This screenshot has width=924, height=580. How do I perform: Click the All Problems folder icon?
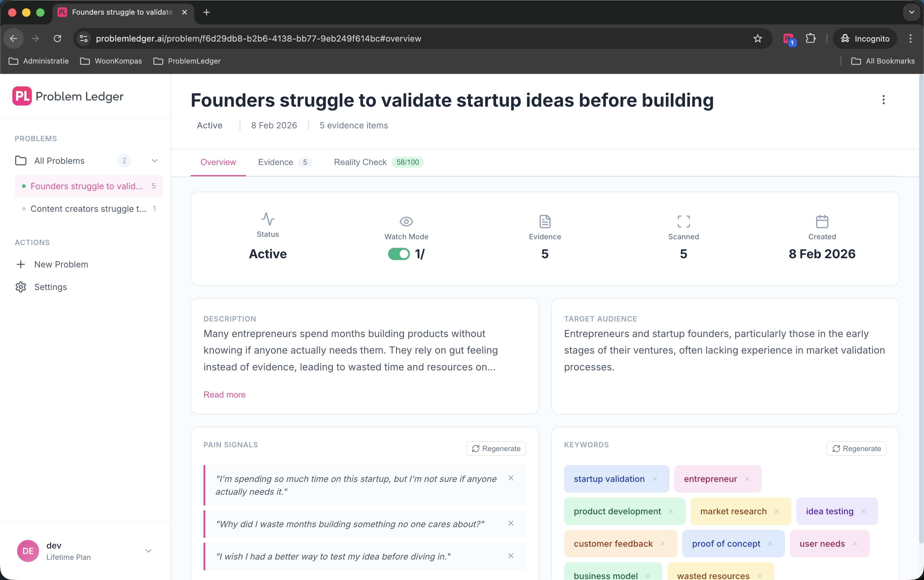point(21,161)
